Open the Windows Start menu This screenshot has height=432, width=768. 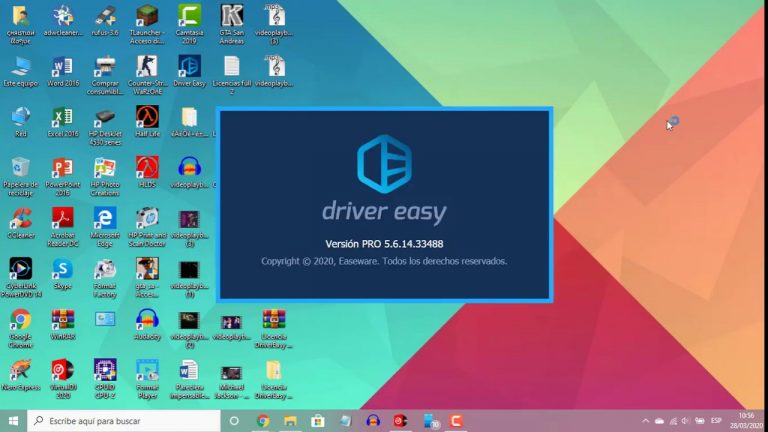13,421
